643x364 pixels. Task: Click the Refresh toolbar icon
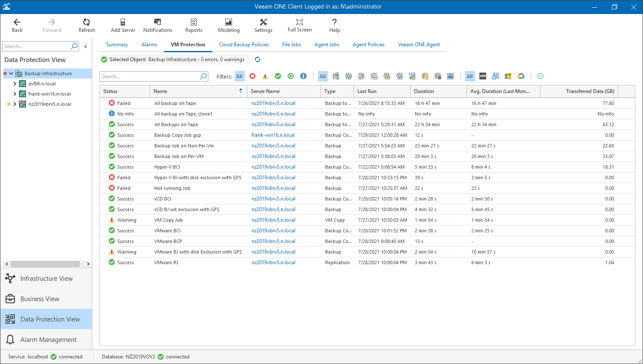pos(87,25)
